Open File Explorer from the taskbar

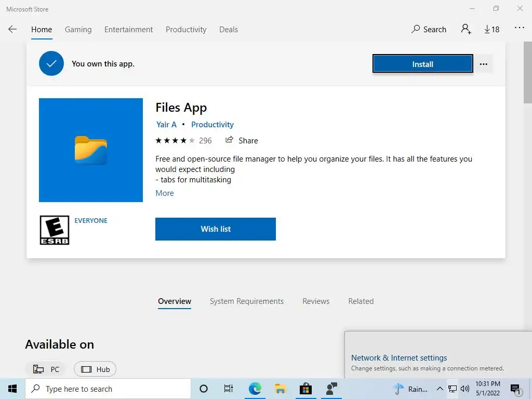[x=280, y=389]
